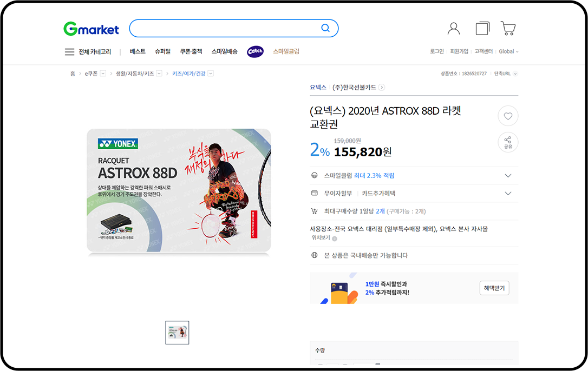This screenshot has width=588, height=371.
Task: Add product to wishlist heart icon
Action: [508, 116]
